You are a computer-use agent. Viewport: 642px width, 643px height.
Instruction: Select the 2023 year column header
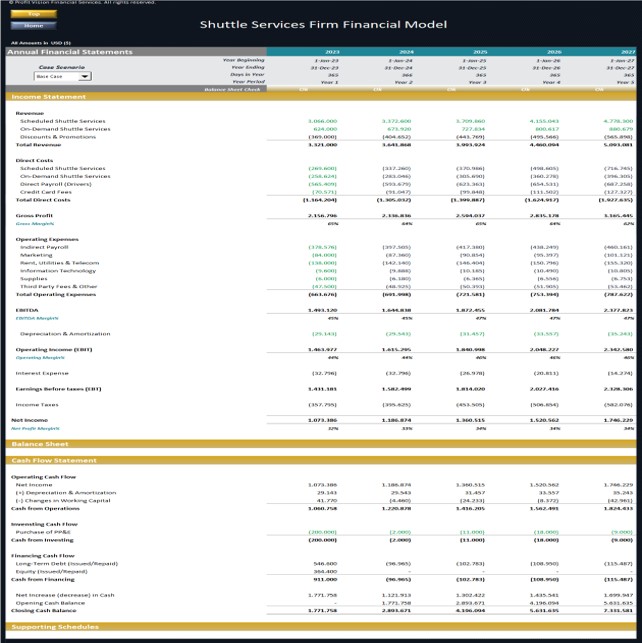pos(332,52)
